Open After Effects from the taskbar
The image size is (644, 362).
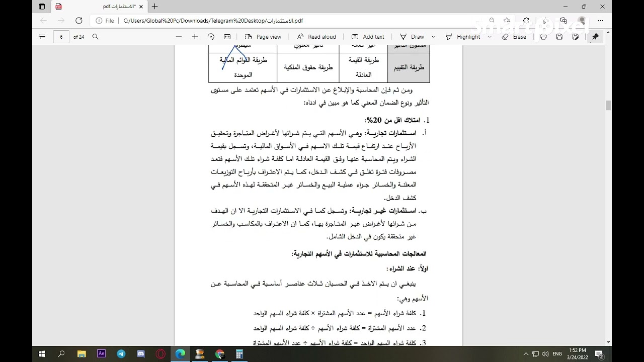coord(101,354)
